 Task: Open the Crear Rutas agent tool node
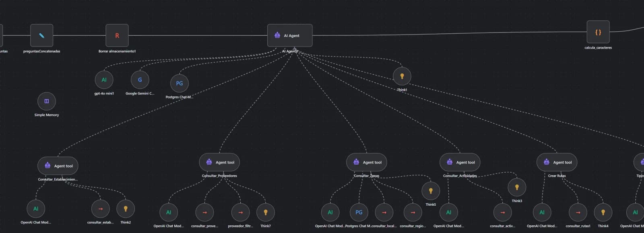[557, 162]
